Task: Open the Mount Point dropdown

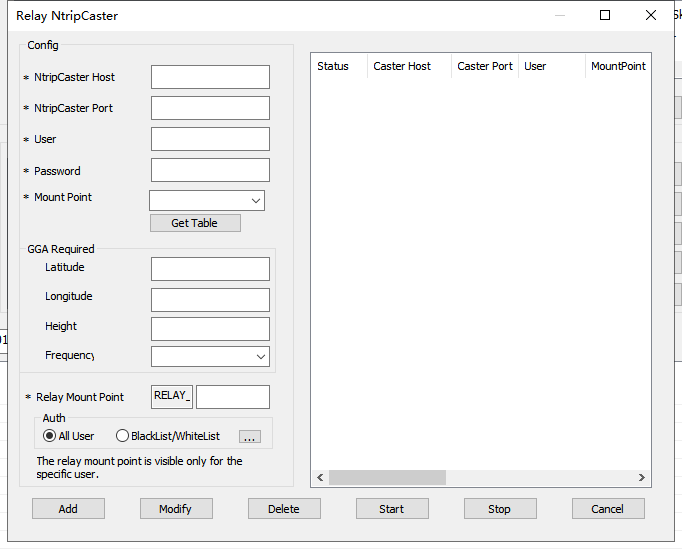Action: (207, 201)
